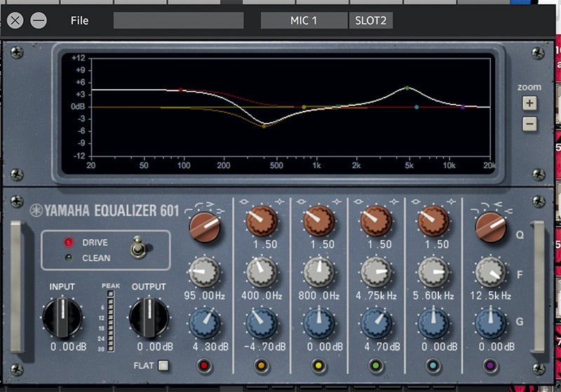This screenshot has height=392, width=561.
Task: Click the empty preset name field
Action: pyautogui.click(x=179, y=20)
